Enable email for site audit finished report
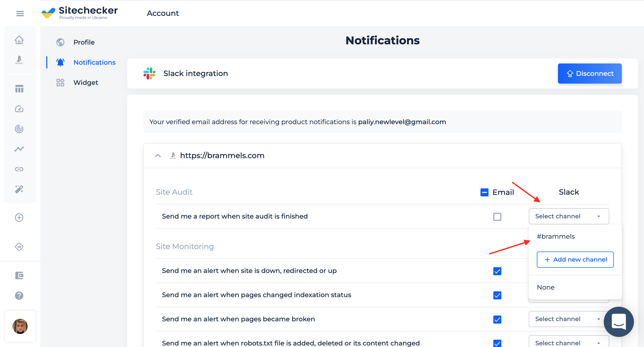The image size is (644, 347). point(497,217)
